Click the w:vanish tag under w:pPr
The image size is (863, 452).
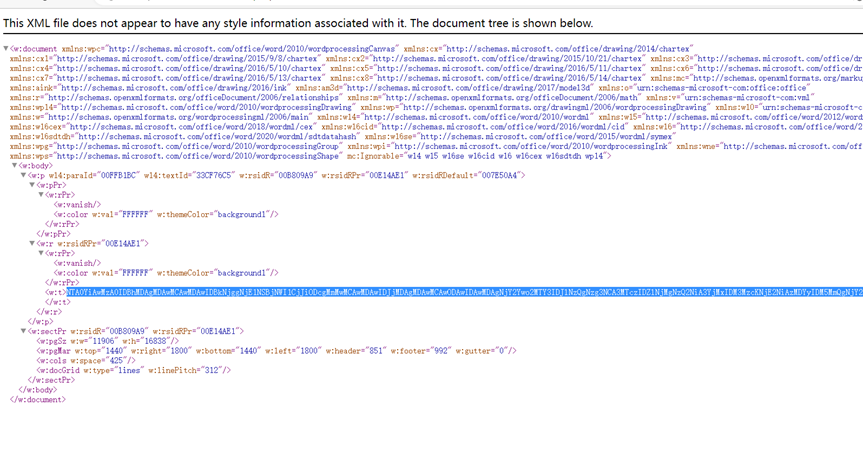click(76, 204)
